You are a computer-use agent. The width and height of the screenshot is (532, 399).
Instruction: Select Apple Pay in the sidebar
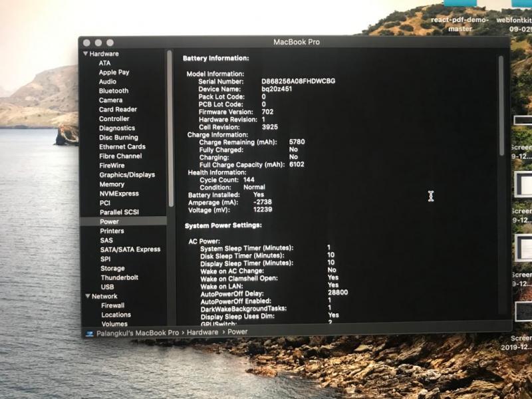(114, 72)
